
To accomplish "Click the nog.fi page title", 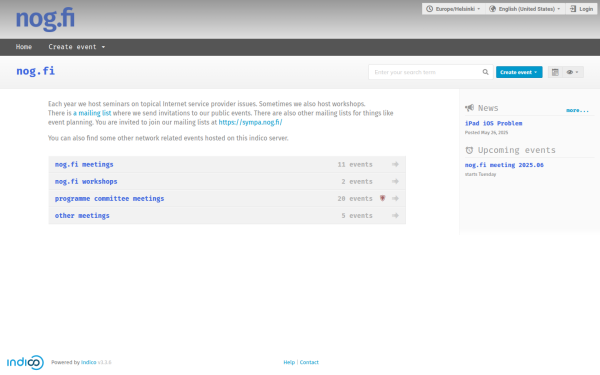I will (36, 71).
